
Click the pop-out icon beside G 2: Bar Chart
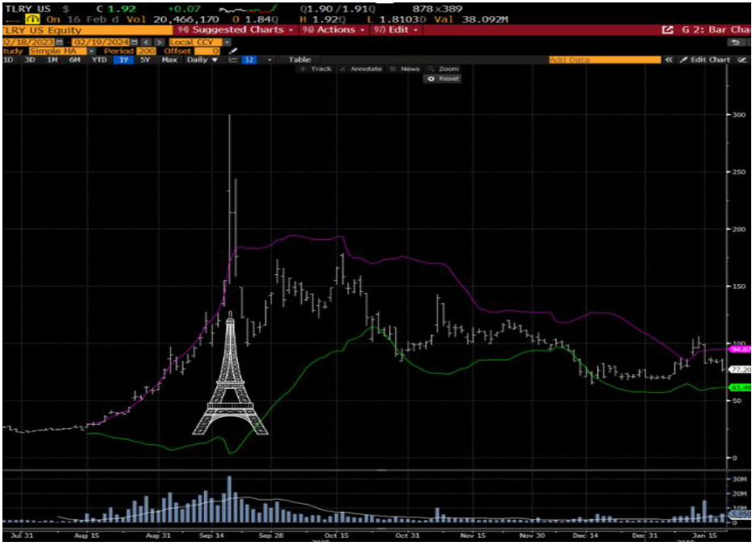(x=667, y=30)
